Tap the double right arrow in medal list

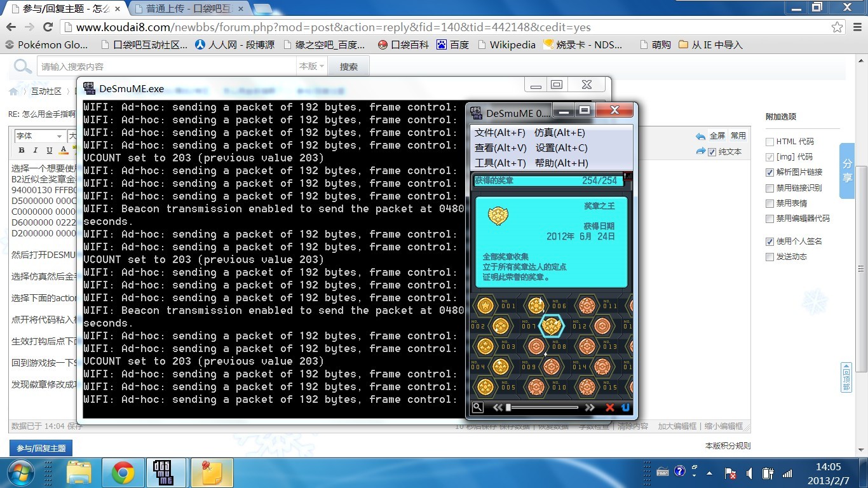[590, 407]
